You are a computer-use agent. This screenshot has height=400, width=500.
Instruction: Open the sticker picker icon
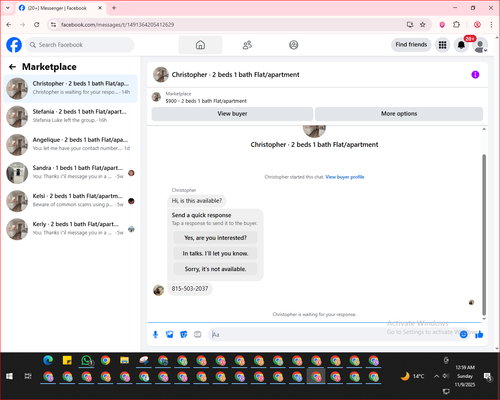tap(184, 334)
